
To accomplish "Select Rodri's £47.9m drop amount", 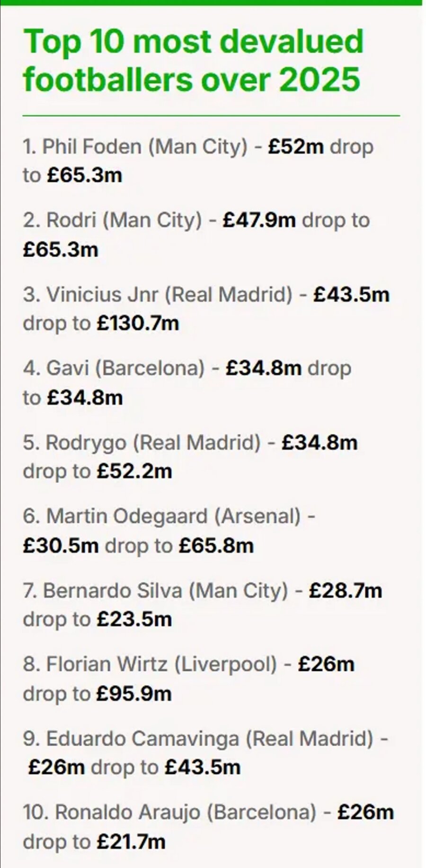I will tap(259, 220).
